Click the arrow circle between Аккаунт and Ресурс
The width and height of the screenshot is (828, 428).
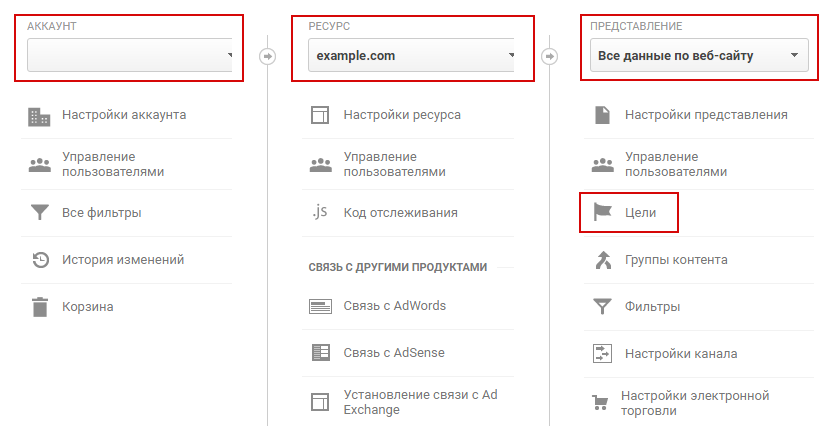coord(268,56)
